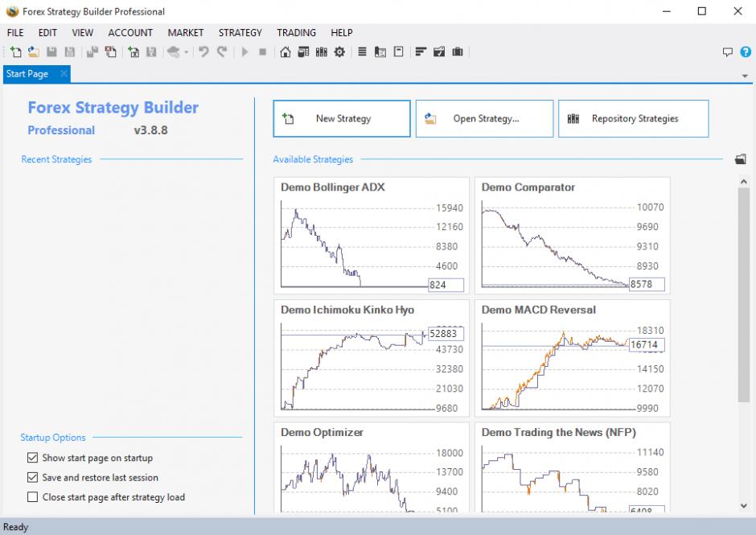Click the checkmark chart toolbar icon
This screenshot has width=756, height=535.
(x=439, y=51)
